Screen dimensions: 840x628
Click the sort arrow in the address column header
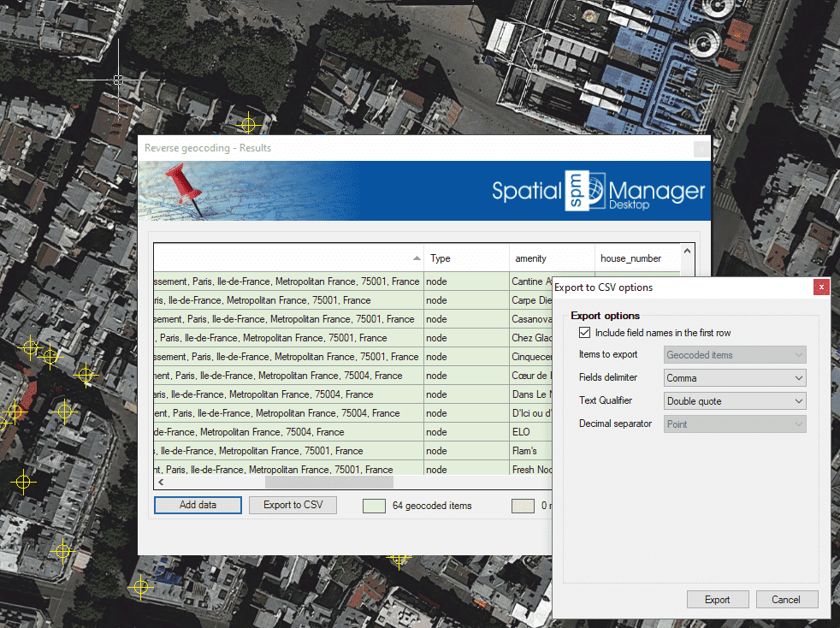point(417,258)
